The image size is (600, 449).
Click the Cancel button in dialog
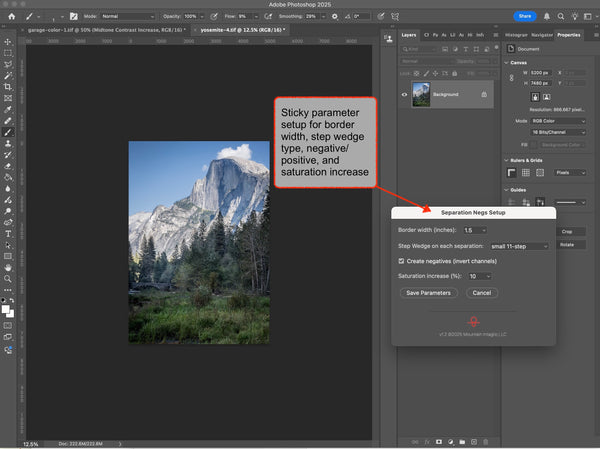click(480, 293)
